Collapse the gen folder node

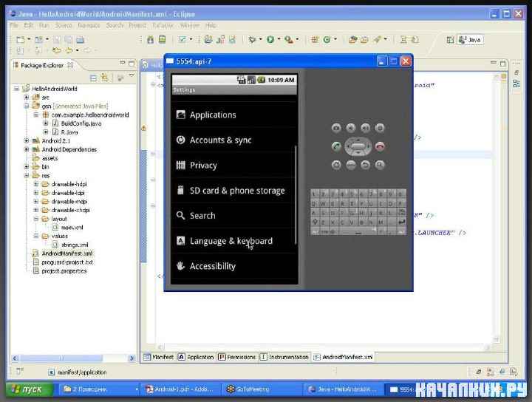pyautogui.click(x=27, y=106)
